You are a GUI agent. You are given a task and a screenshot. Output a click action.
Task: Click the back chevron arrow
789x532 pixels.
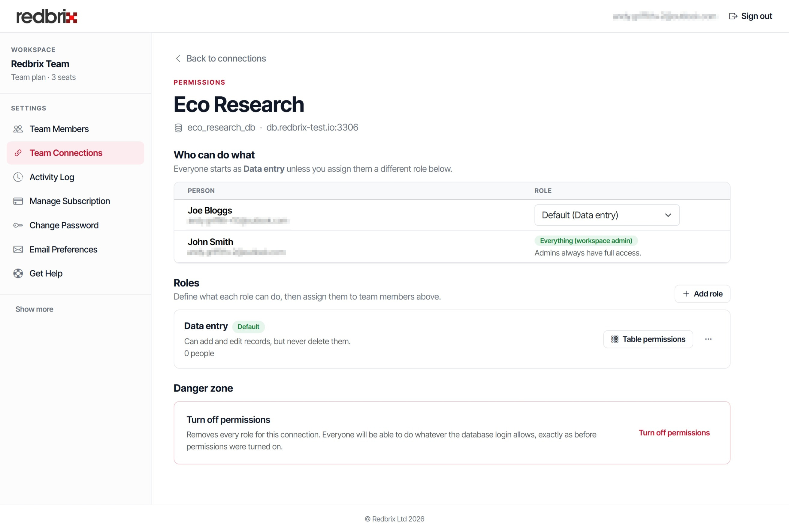pos(178,58)
